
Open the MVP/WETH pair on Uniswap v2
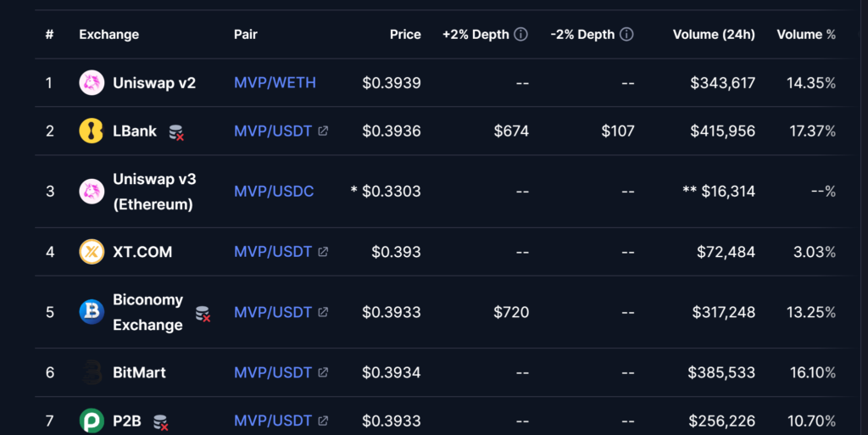275,83
